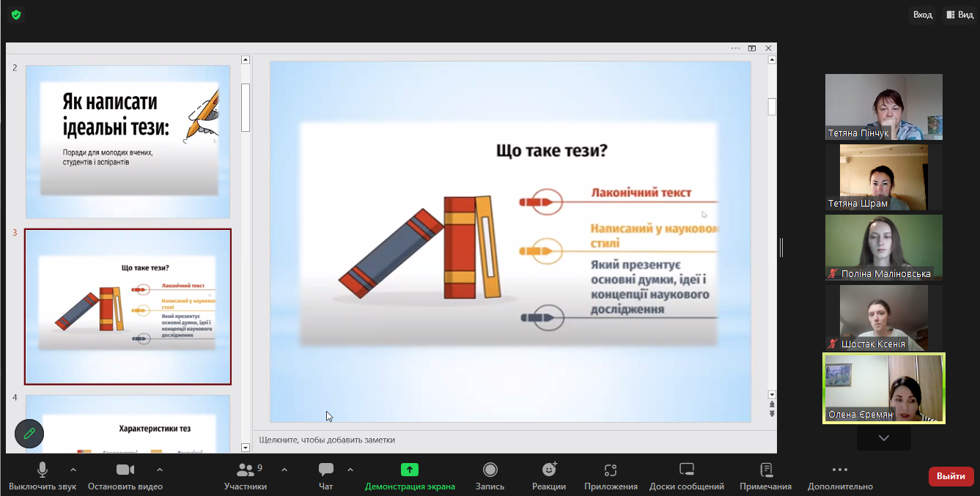Image resolution: width=980 pixels, height=496 pixels.
Task: Select slide 3 thumbnail Що таке тези
Action: click(x=128, y=307)
